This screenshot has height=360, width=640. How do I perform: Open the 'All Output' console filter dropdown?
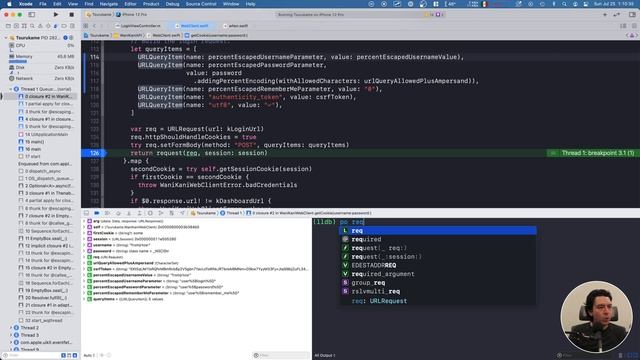tap(325, 356)
